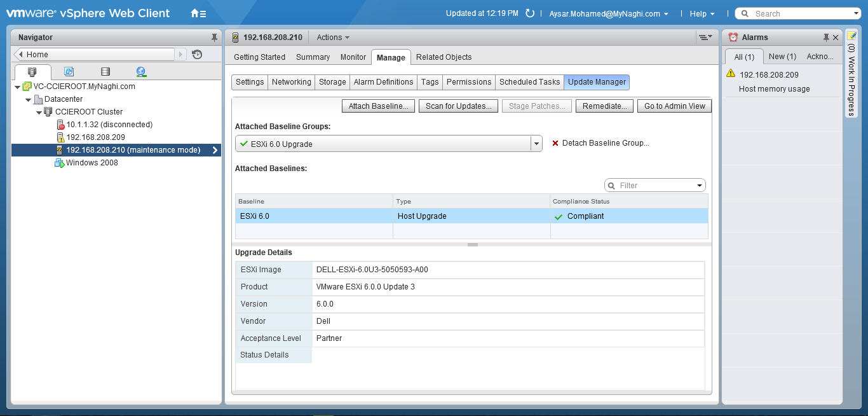Switch to the Storage navigator view icon

(105, 72)
